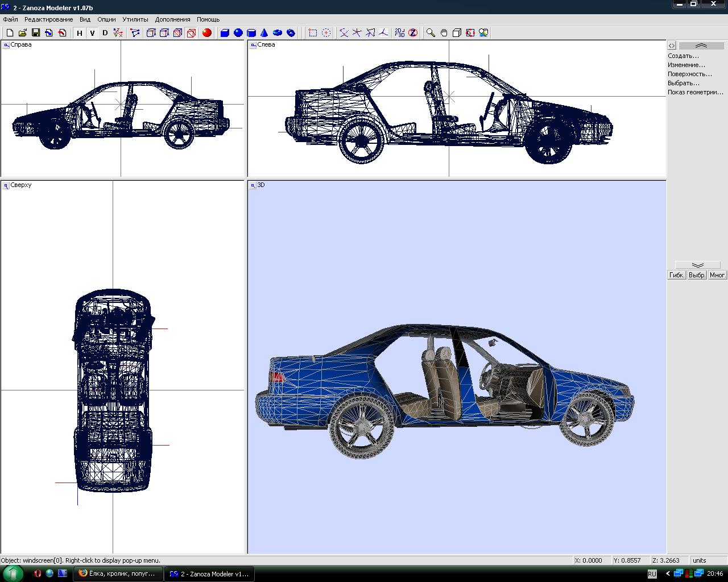Expand the Поверхность... command group

[689, 74]
